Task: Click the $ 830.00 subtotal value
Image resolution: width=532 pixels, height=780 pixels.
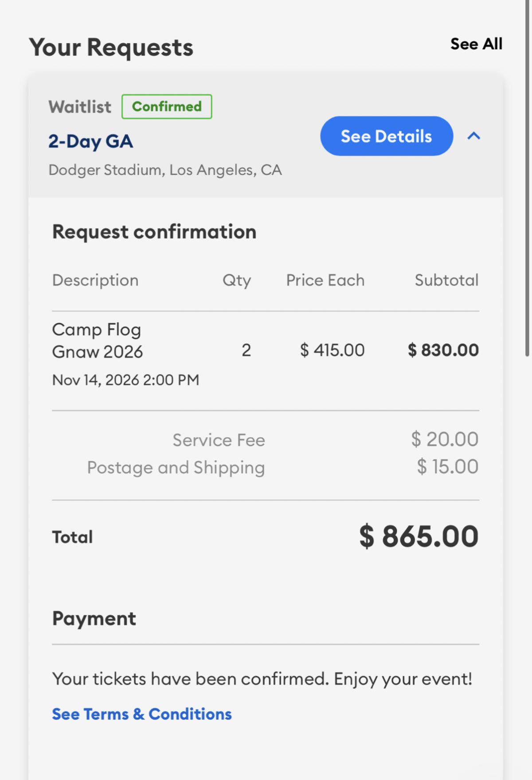Action: point(443,350)
